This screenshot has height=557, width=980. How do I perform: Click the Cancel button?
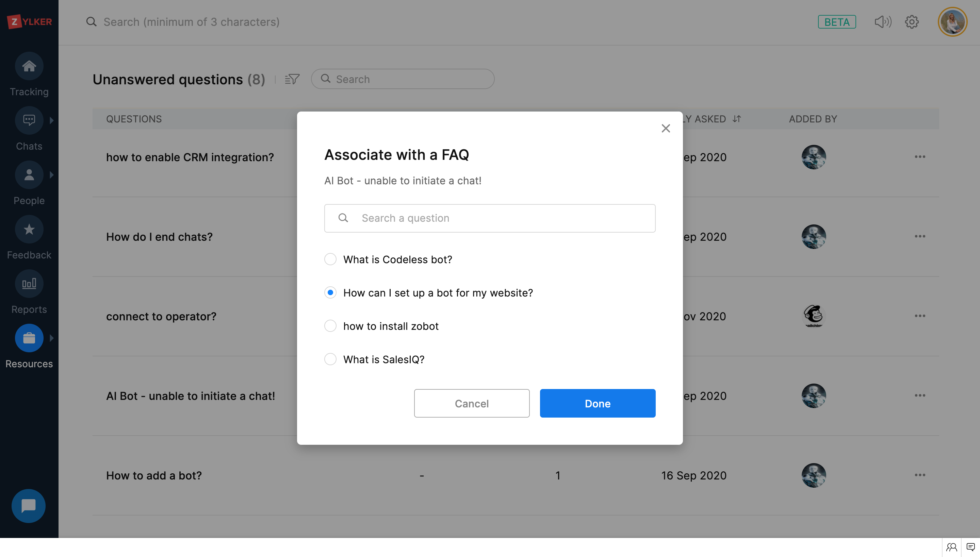[x=472, y=403]
